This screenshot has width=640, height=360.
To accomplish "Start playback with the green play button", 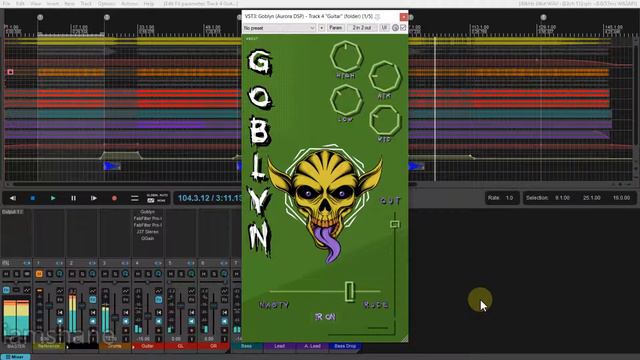I will pyautogui.click(x=53, y=198).
